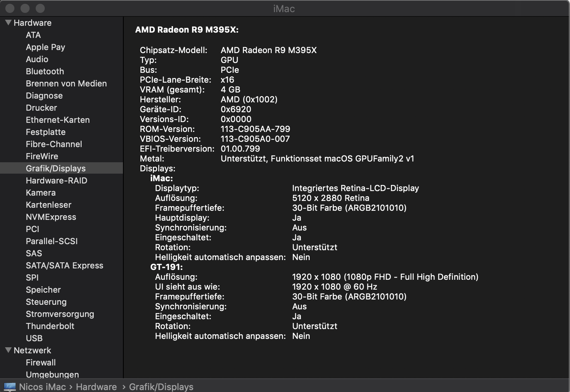The height and width of the screenshot is (392, 570).
Task: Select SAS in the sidebar
Action: pos(34,253)
